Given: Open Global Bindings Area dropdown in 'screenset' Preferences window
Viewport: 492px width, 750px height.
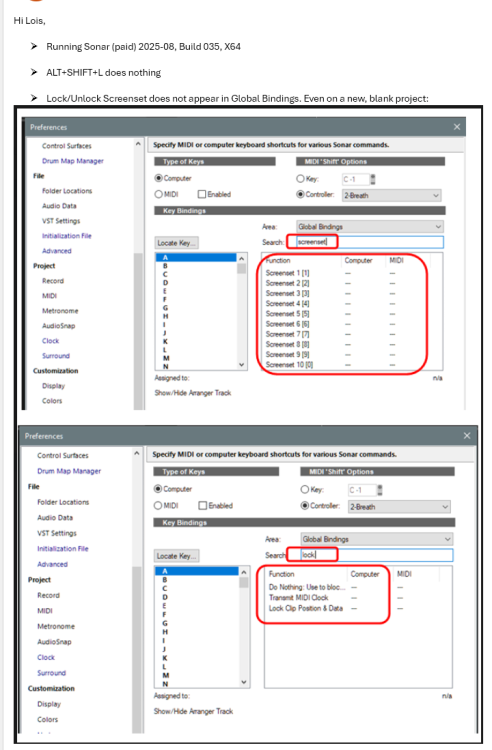Looking at the screenshot, I should pyautogui.click(x=370, y=227).
